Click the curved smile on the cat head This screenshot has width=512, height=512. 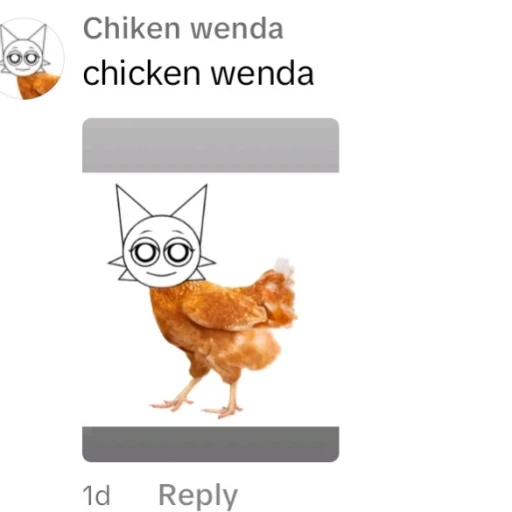(x=162, y=274)
